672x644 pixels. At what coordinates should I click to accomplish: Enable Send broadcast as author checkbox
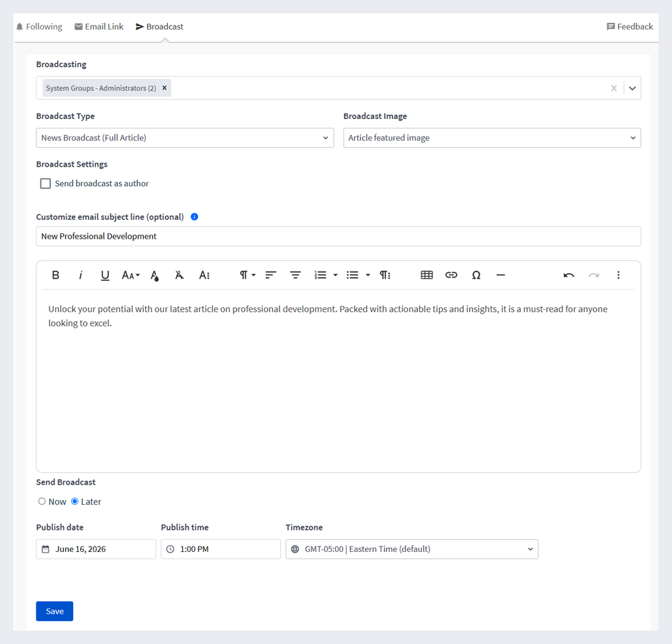46,184
